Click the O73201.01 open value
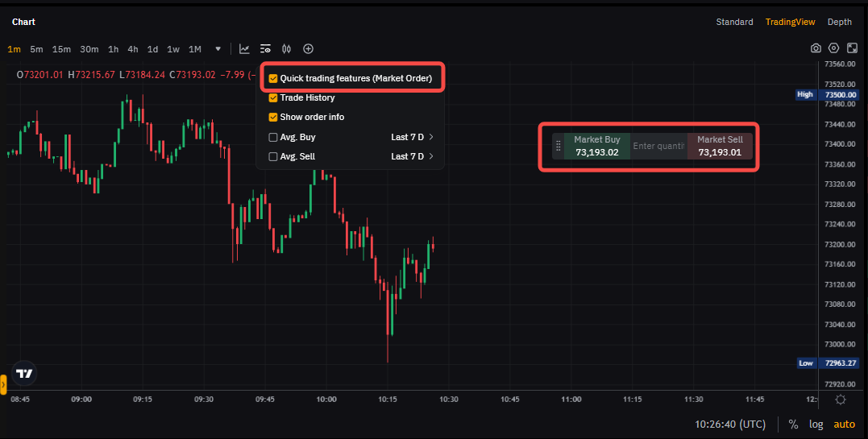Viewport: 868px width, 439px height. [39, 75]
